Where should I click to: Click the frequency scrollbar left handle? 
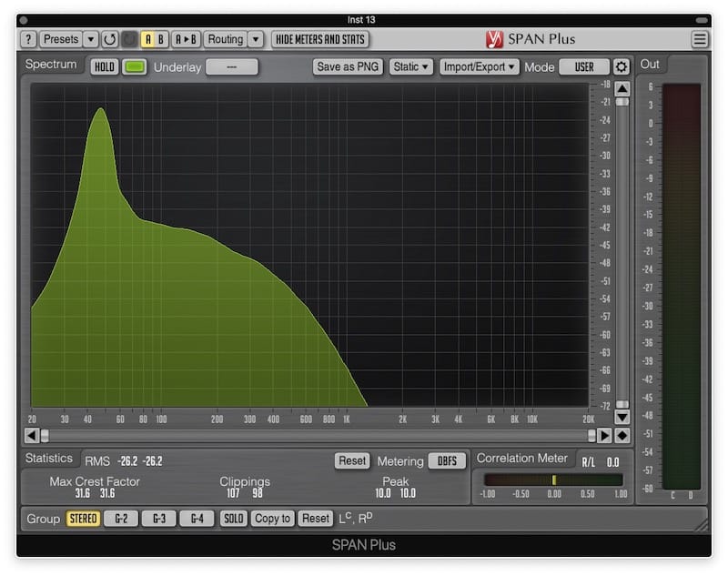point(45,435)
